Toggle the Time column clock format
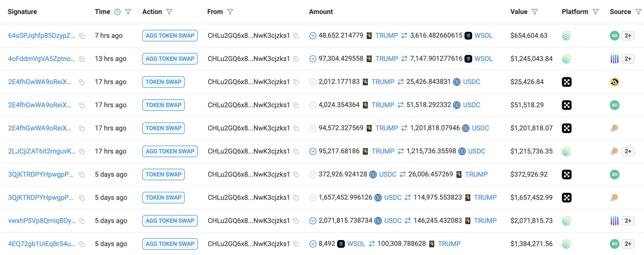The width and height of the screenshot is (644, 255). click(117, 12)
